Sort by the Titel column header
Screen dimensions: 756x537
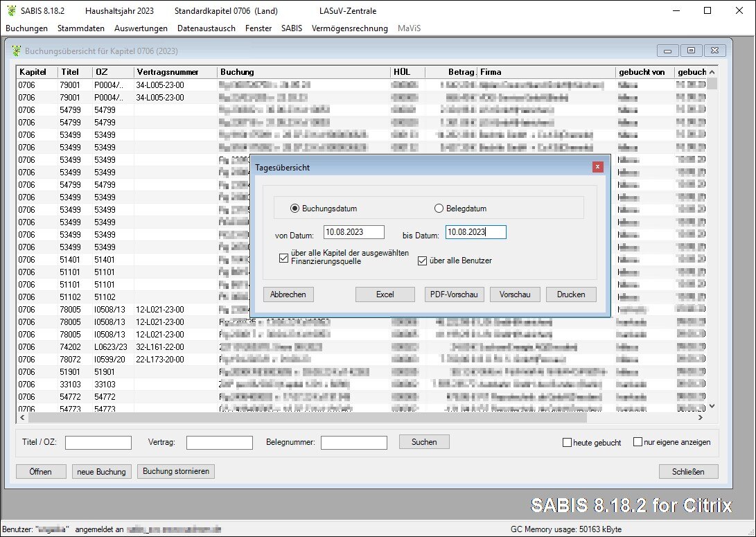point(75,72)
